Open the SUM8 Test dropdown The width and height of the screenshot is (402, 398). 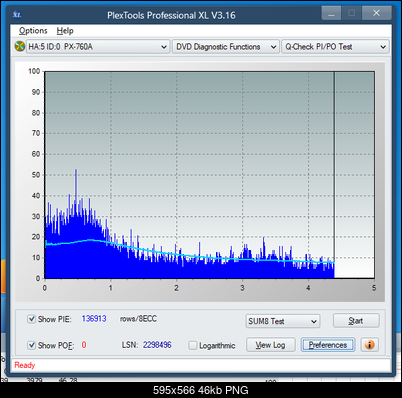(283, 321)
